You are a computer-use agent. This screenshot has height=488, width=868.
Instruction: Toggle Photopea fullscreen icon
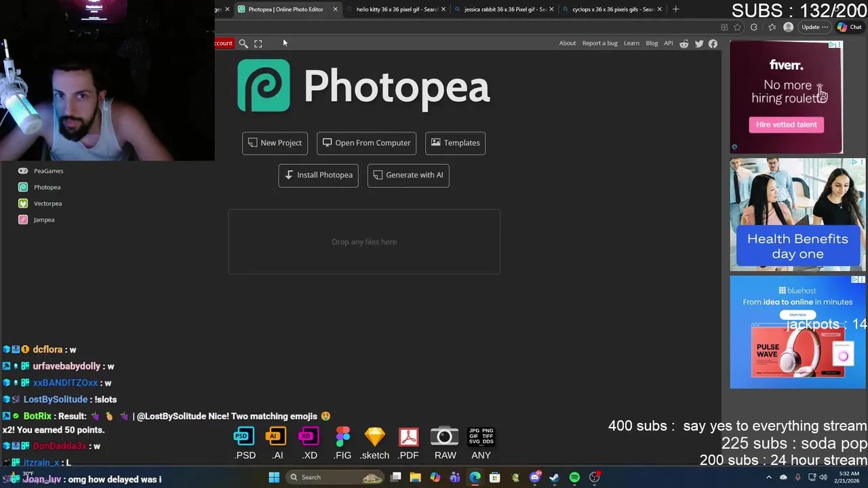pyautogui.click(x=258, y=43)
